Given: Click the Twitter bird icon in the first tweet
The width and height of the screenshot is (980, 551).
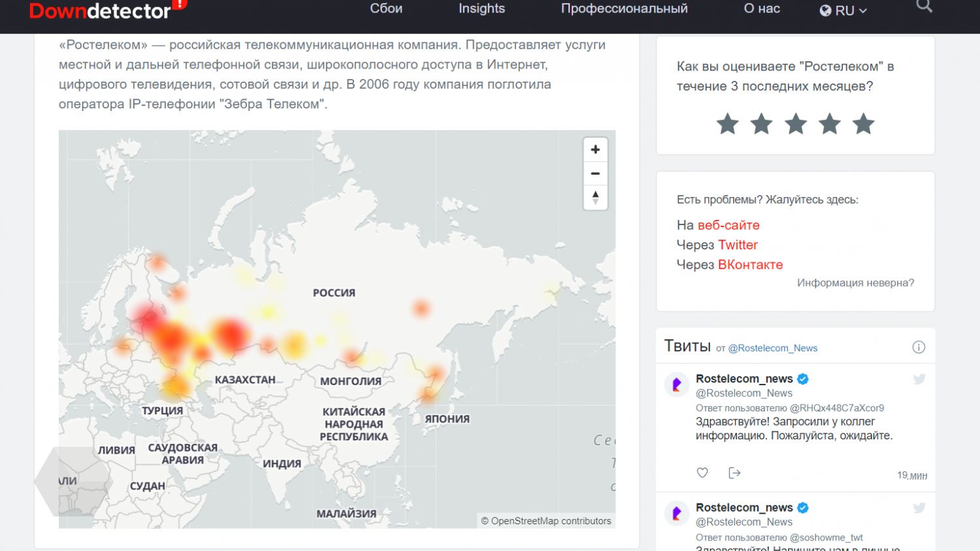Looking at the screenshot, I should pyautogui.click(x=919, y=379).
